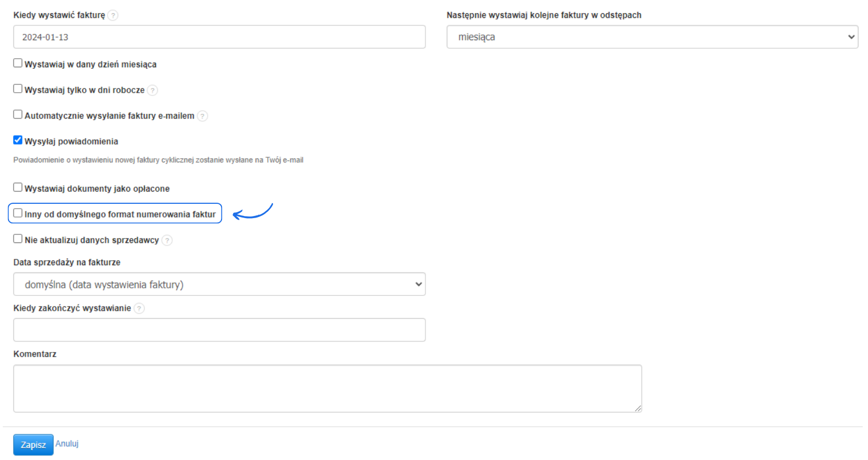Tick 'Wystawiaj dokumenty jako opłacone' checkbox
The height and width of the screenshot is (460, 868).
point(18,187)
